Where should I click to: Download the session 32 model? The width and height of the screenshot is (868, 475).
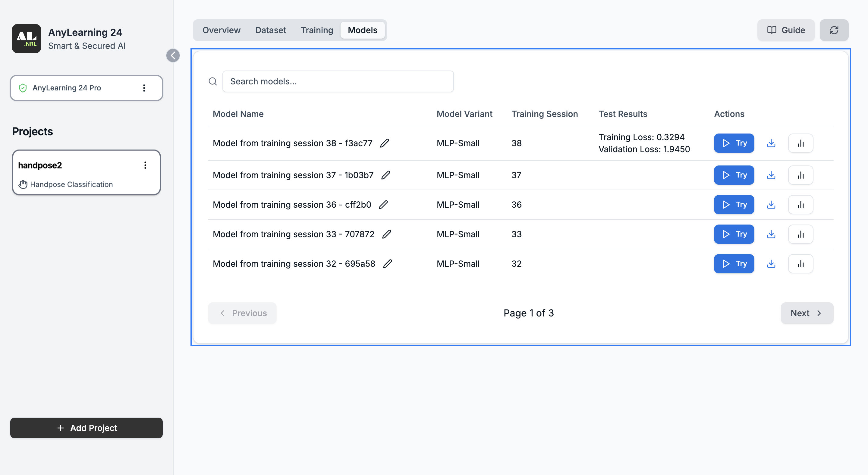coord(771,264)
